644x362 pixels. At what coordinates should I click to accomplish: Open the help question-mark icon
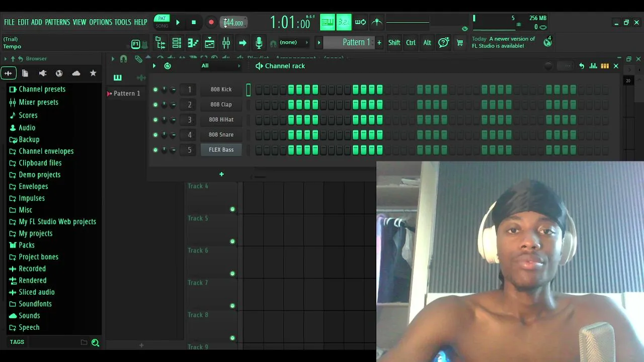pyautogui.click(x=443, y=43)
